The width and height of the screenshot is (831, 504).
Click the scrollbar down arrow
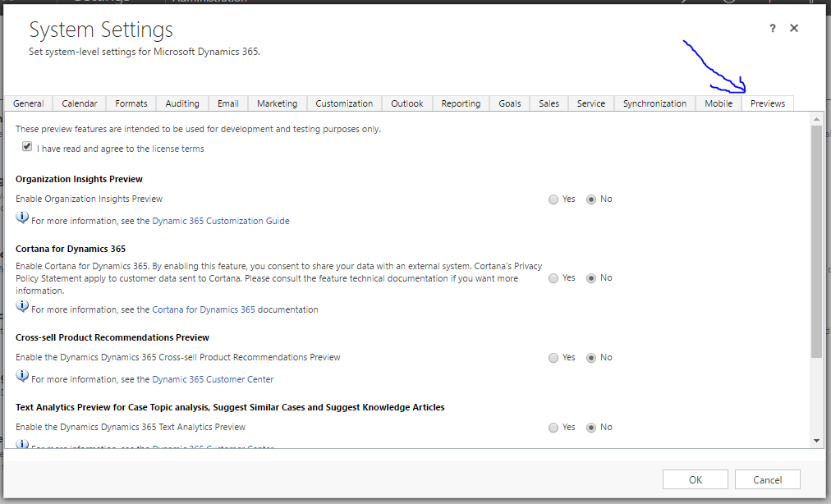tap(816, 441)
